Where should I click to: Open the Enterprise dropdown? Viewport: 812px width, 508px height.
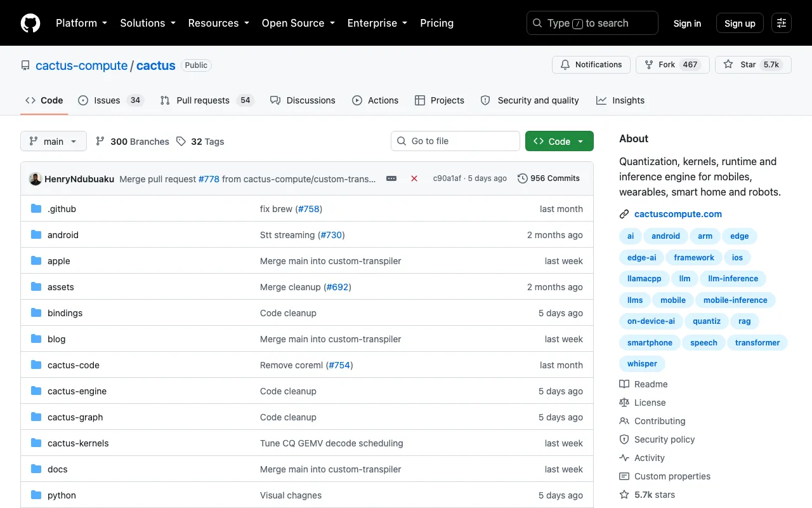pyautogui.click(x=377, y=23)
